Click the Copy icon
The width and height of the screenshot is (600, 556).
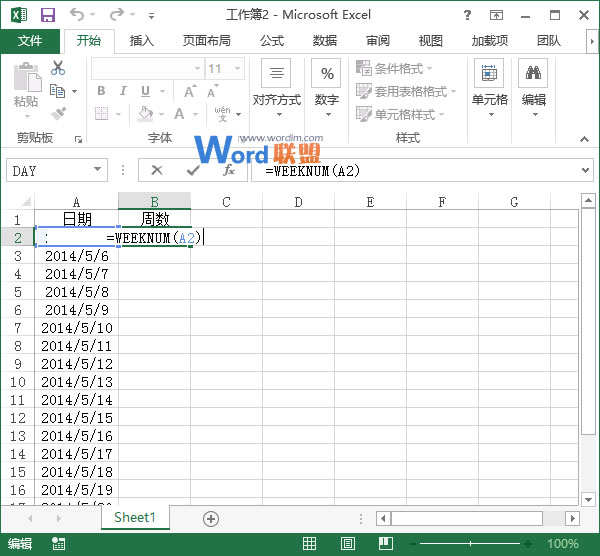pos(58,91)
